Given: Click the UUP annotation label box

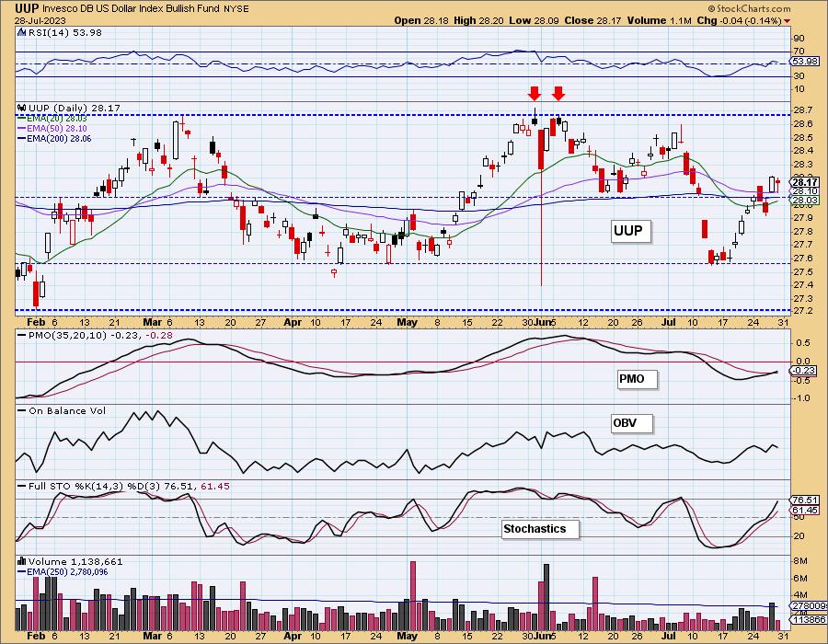Looking at the screenshot, I should pyautogui.click(x=630, y=231).
